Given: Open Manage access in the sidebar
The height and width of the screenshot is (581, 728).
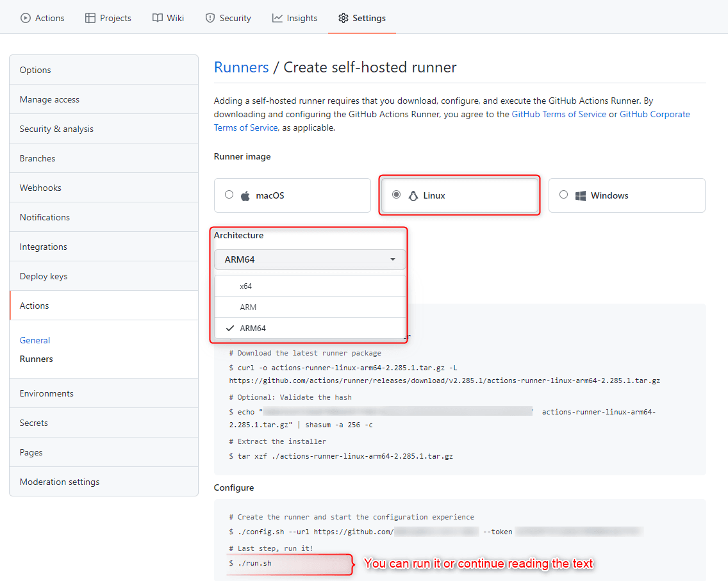Looking at the screenshot, I should [104, 99].
